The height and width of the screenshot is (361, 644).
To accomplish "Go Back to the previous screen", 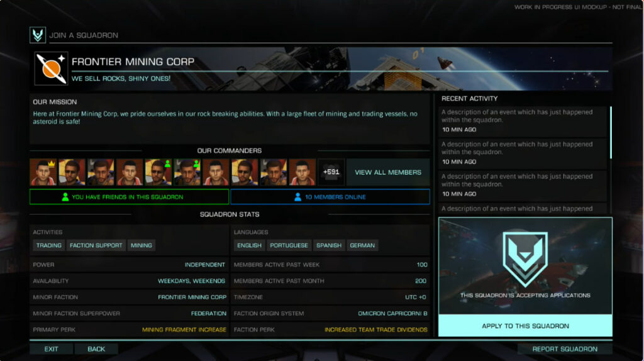I will pos(96,348).
